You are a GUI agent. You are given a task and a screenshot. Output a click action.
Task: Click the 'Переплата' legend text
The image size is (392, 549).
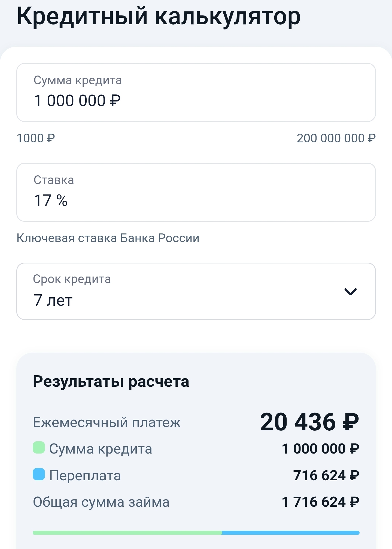point(85,476)
